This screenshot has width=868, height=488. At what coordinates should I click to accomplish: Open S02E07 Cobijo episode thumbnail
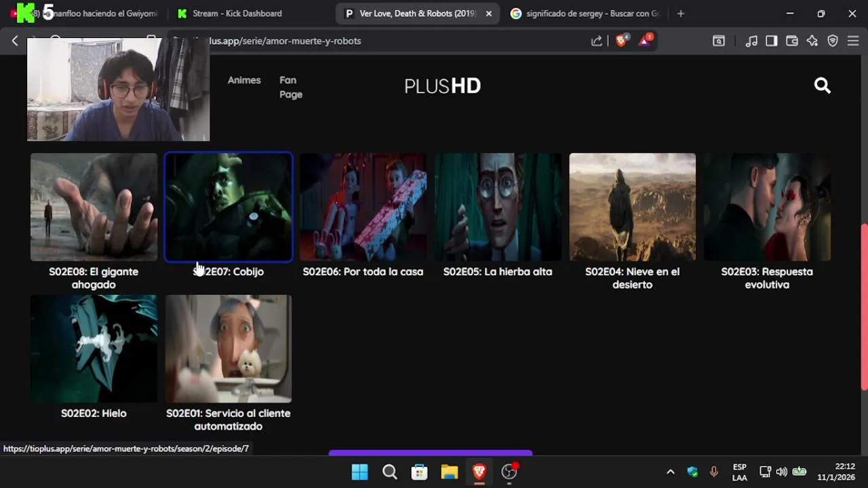click(x=229, y=207)
